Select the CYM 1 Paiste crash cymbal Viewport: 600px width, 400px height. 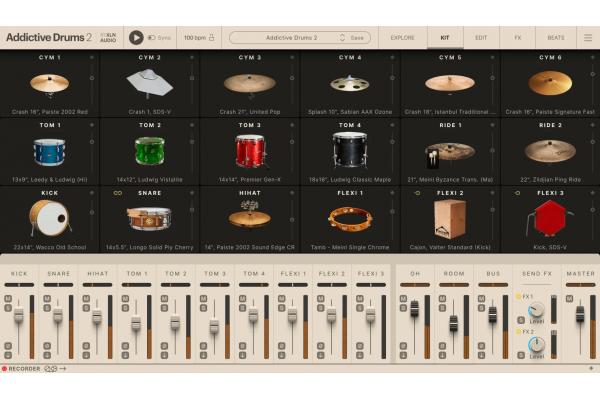pos(49,85)
